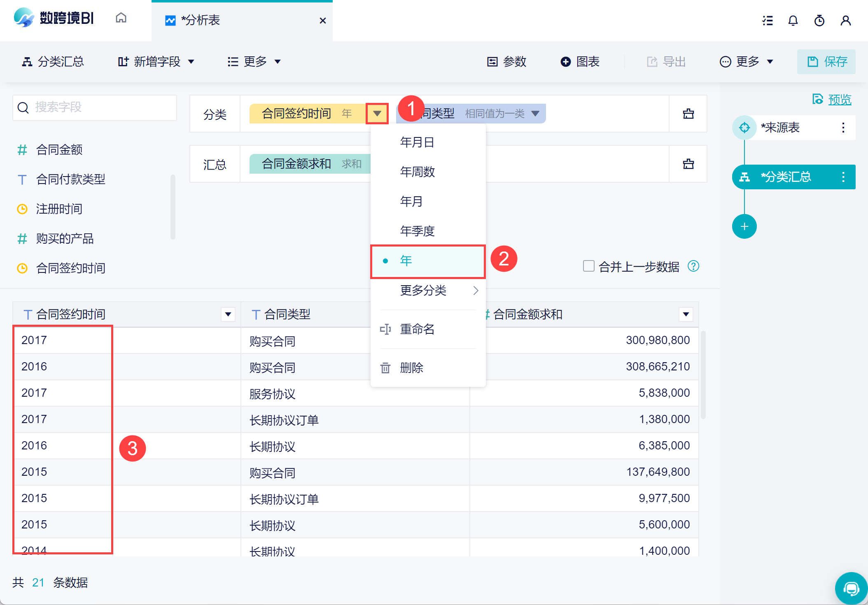Open the user profile icon

pyautogui.click(x=846, y=21)
